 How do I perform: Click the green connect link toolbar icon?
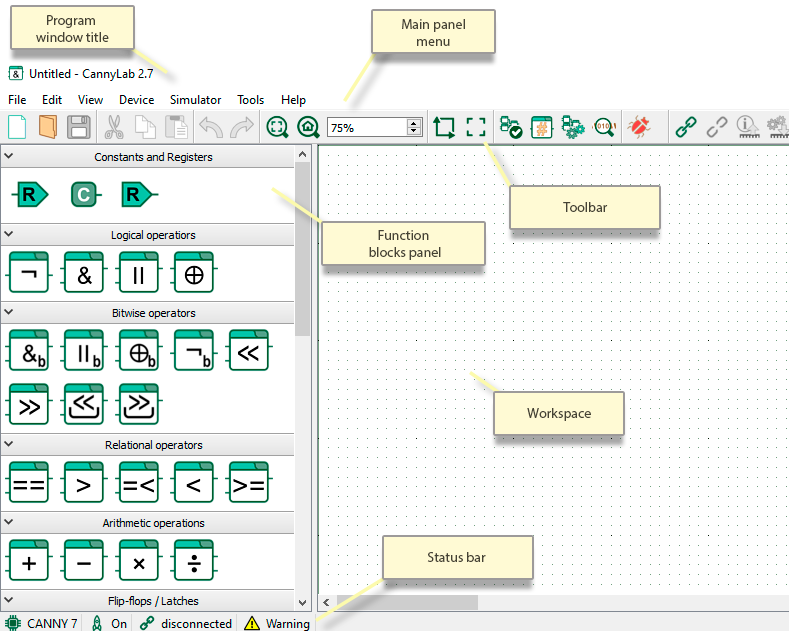click(x=685, y=127)
